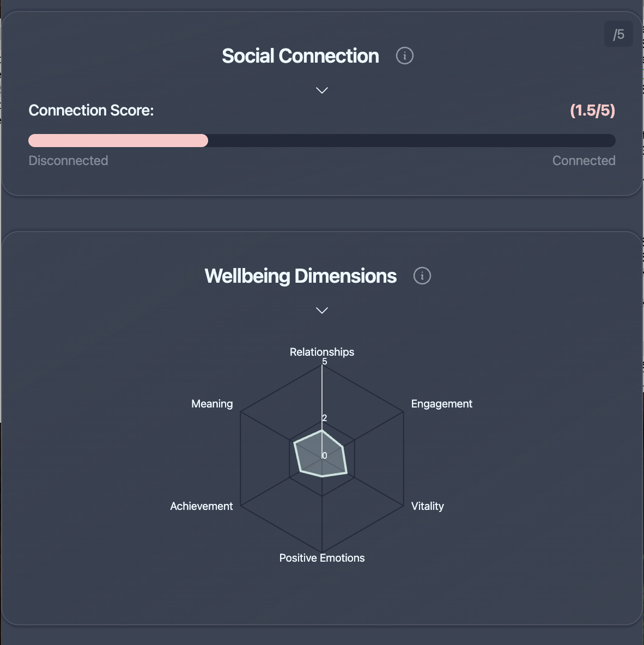Viewport: 644px width, 645px height.
Task: Click the Disconnected label
Action: point(68,160)
